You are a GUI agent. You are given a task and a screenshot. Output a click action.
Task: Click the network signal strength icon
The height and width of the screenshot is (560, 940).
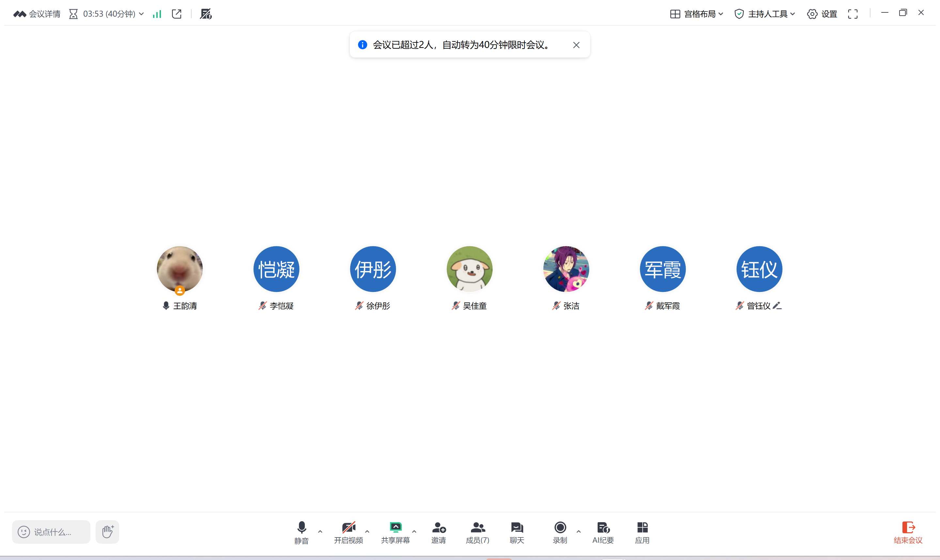157,14
